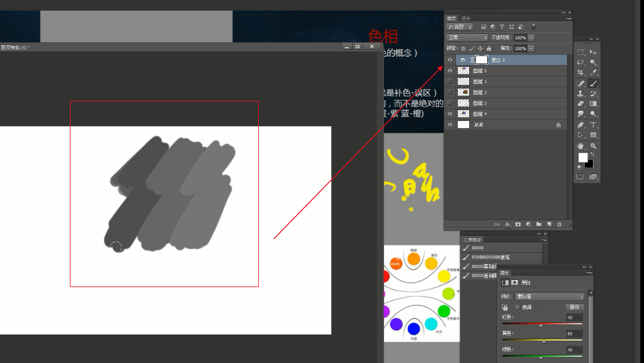644x363 pixels.
Task: Click the foreground white color swatch
Action: [x=582, y=157]
